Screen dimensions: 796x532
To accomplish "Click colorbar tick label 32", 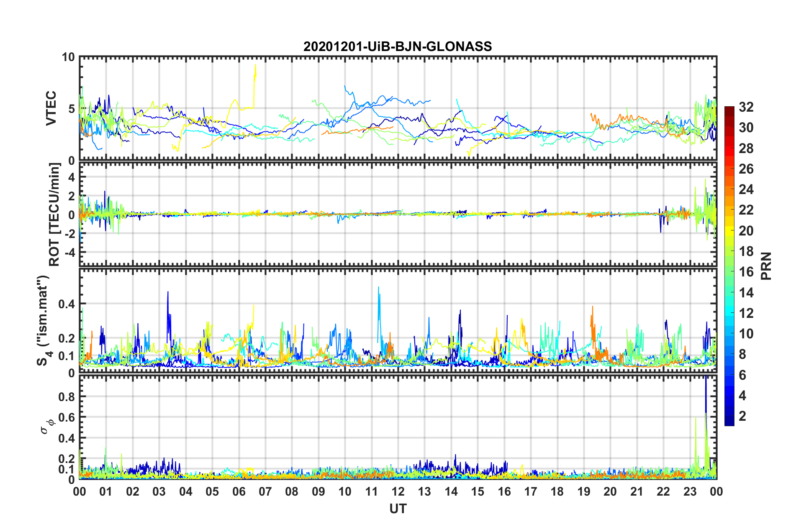I will tap(746, 107).
